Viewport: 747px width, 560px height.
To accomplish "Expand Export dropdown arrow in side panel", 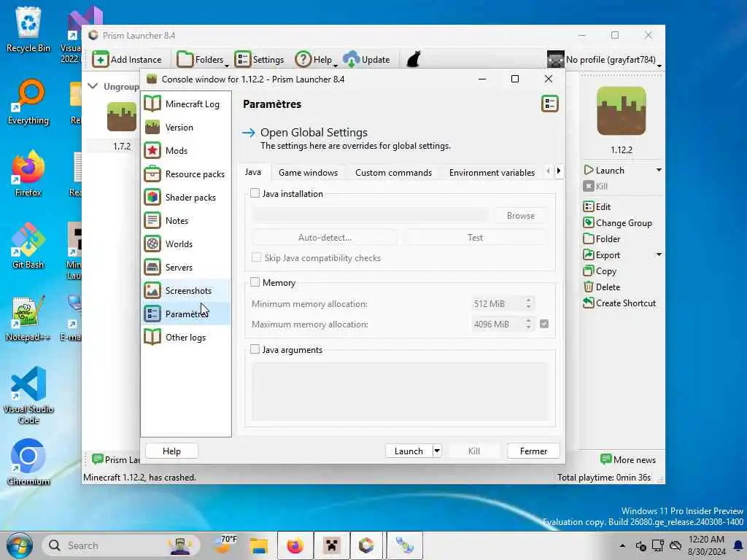I will (659, 254).
